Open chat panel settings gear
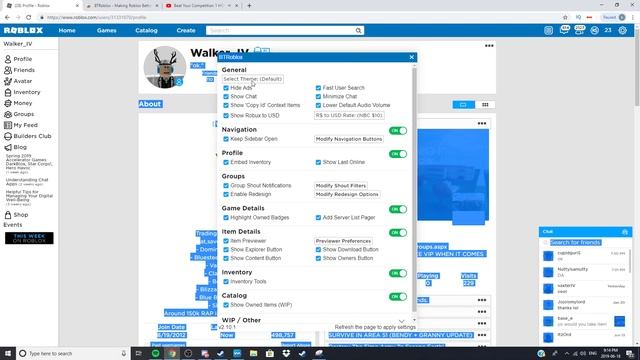This screenshot has width=640, height=360. [x=624, y=232]
